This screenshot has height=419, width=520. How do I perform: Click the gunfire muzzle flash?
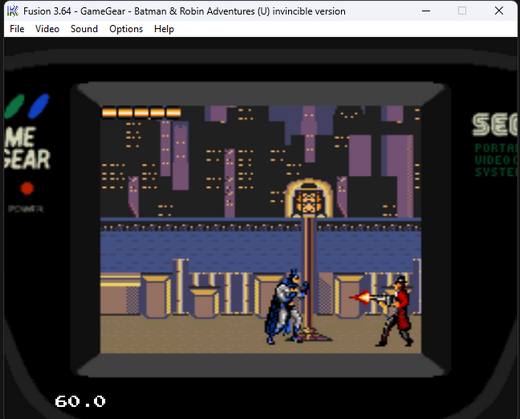click(360, 297)
